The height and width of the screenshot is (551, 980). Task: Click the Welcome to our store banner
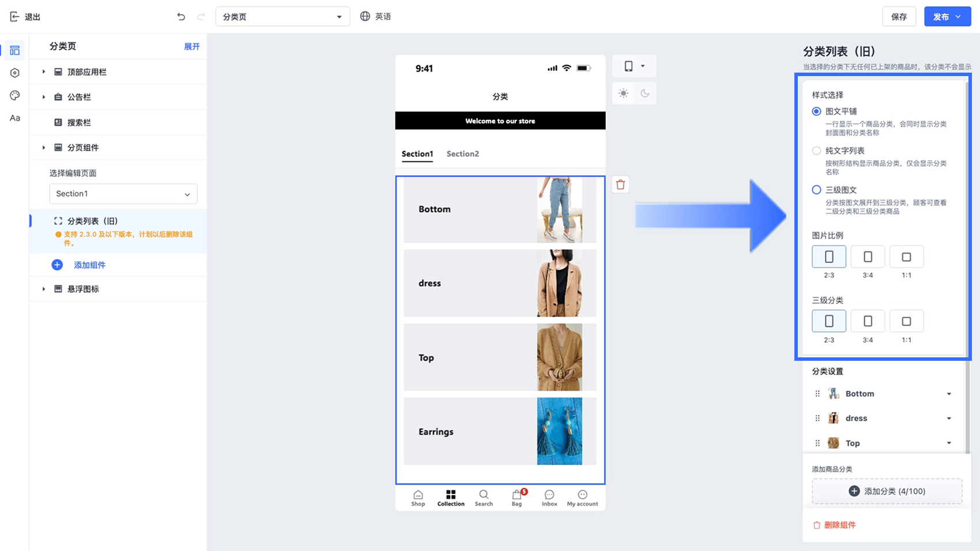tap(500, 121)
